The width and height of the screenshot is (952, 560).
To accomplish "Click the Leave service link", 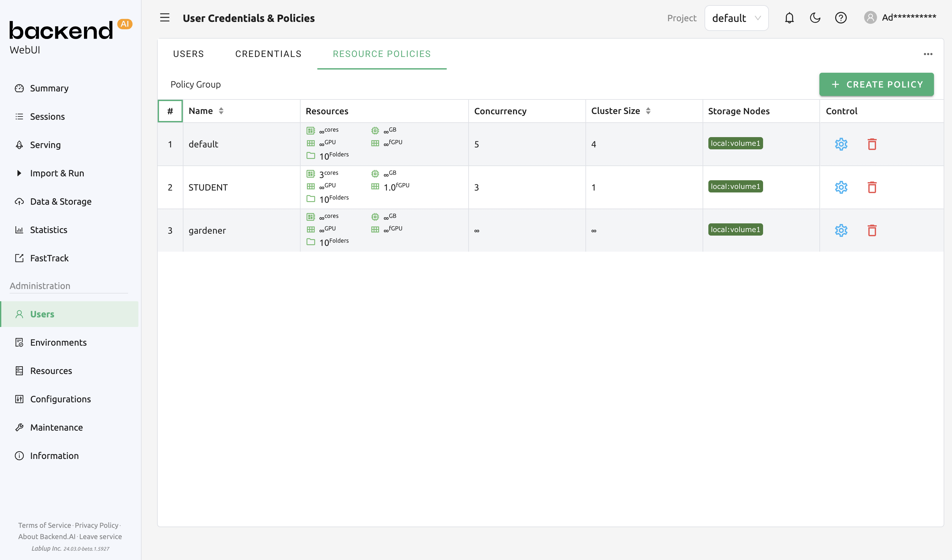I will click(x=100, y=537).
